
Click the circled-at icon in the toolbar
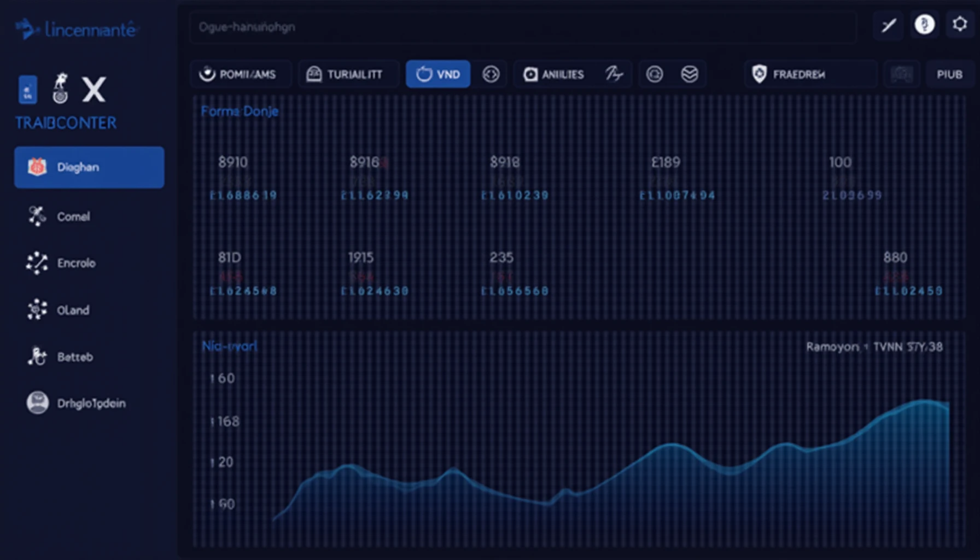655,74
